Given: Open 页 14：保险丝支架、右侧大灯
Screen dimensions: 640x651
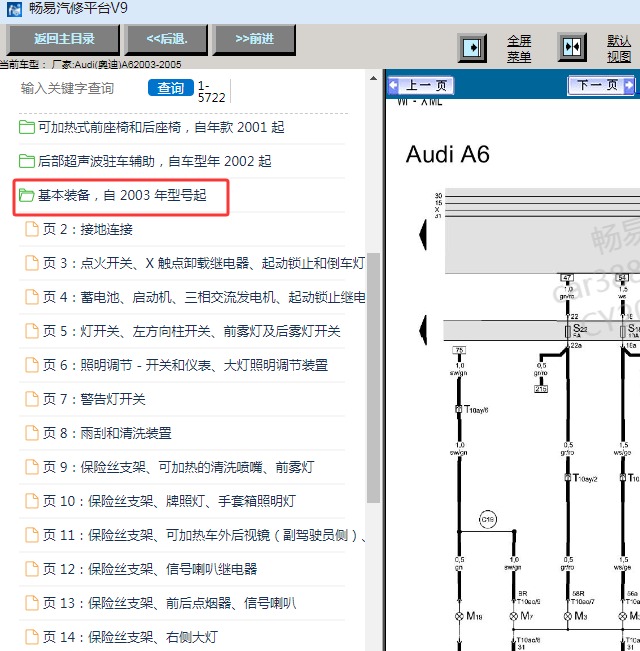Looking at the screenshot, I should click(130, 638).
